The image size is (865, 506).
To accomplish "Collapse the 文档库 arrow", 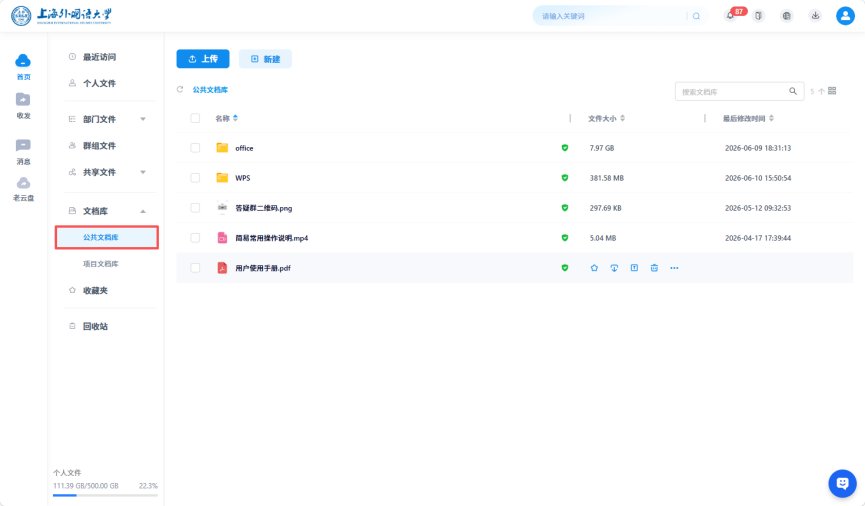I will pyautogui.click(x=143, y=211).
